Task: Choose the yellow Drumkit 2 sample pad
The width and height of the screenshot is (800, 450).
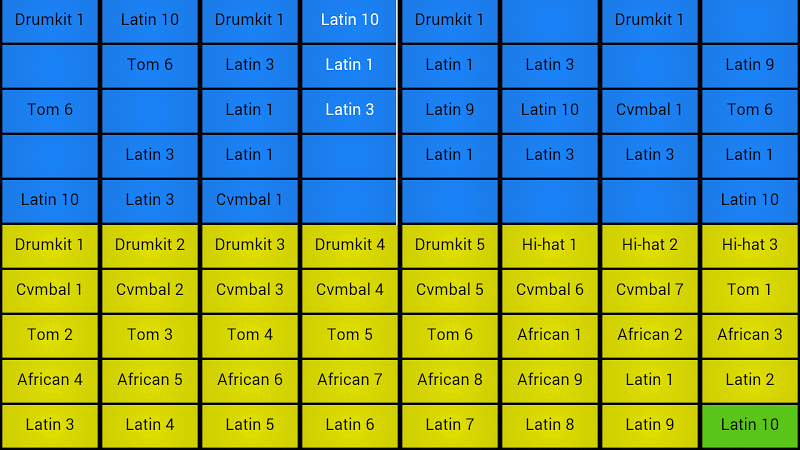Action: point(150,245)
